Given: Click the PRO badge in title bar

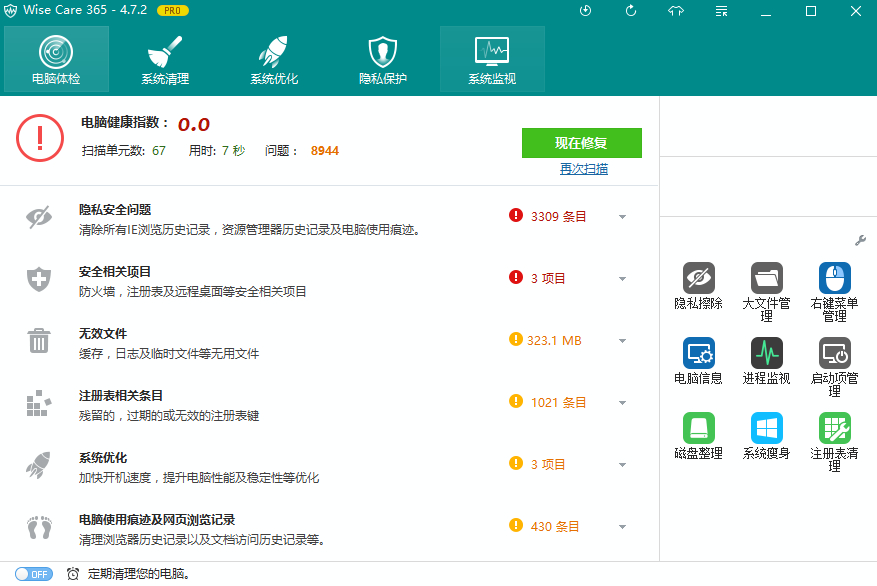Looking at the screenshot, I should [173, 11].
